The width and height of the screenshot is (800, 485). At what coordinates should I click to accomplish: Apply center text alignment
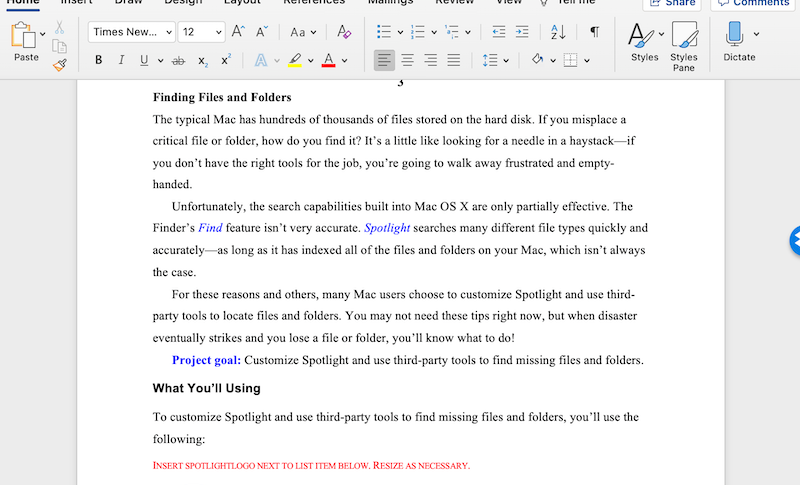(x=408, y=60)
